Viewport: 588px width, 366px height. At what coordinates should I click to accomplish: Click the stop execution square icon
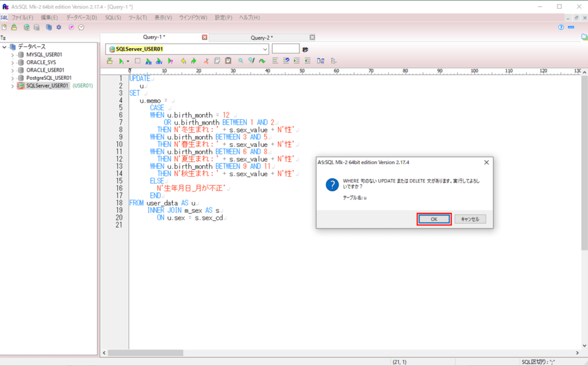point(138,61)
